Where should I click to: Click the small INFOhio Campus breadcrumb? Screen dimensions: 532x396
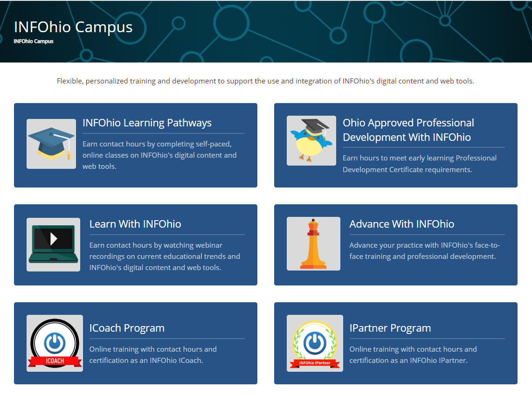(34, 41)
